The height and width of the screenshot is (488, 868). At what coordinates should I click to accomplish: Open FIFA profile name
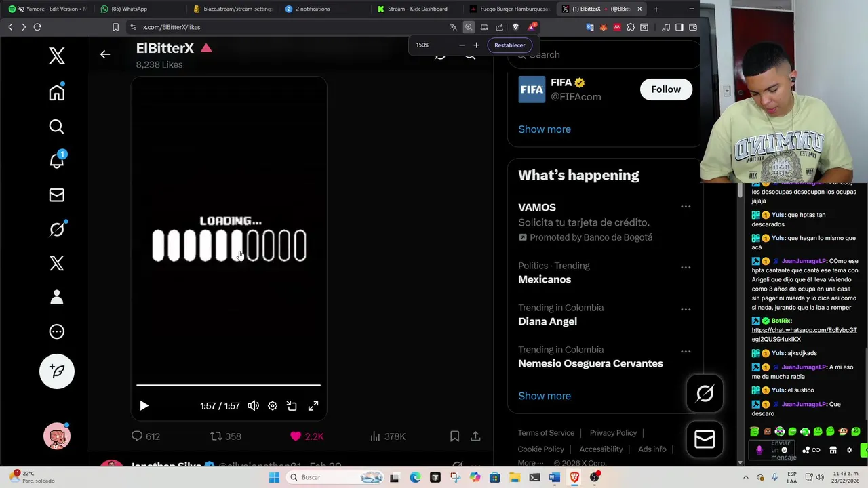click(561, 83)
